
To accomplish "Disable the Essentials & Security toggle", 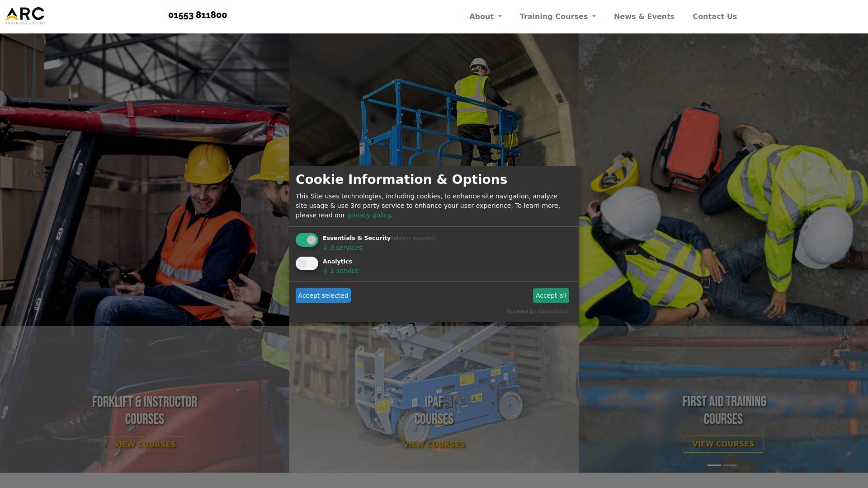I will [x=307, y=240].
